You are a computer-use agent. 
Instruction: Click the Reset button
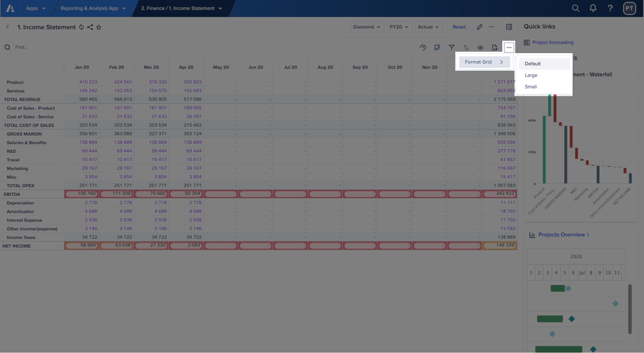click(x=459, y=27)
